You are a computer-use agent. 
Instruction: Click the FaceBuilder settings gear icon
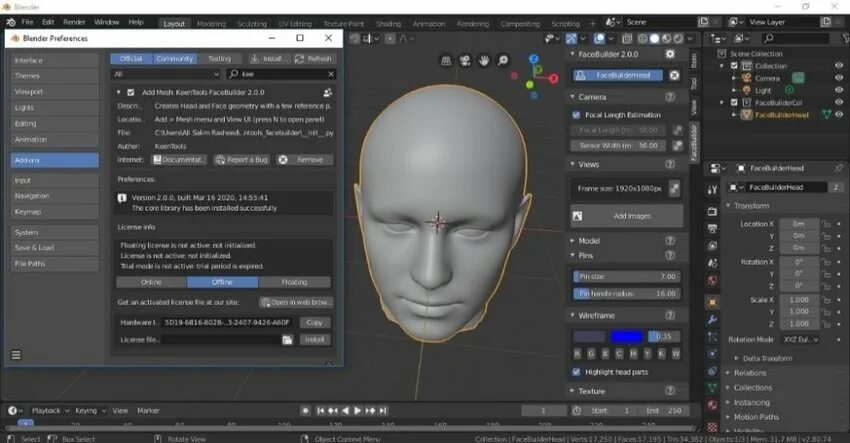pos(670,54)
